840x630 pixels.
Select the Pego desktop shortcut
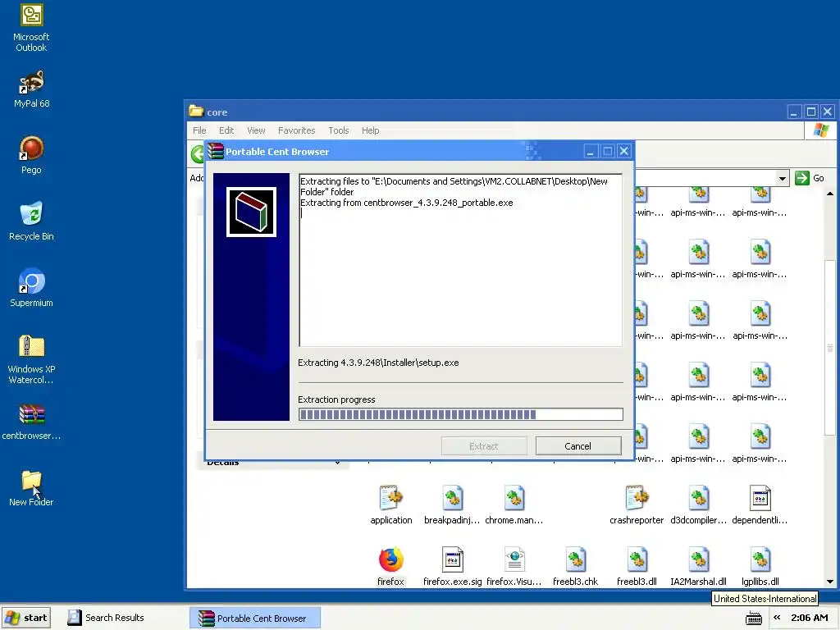pyautogui.click(x=31, y=155)
